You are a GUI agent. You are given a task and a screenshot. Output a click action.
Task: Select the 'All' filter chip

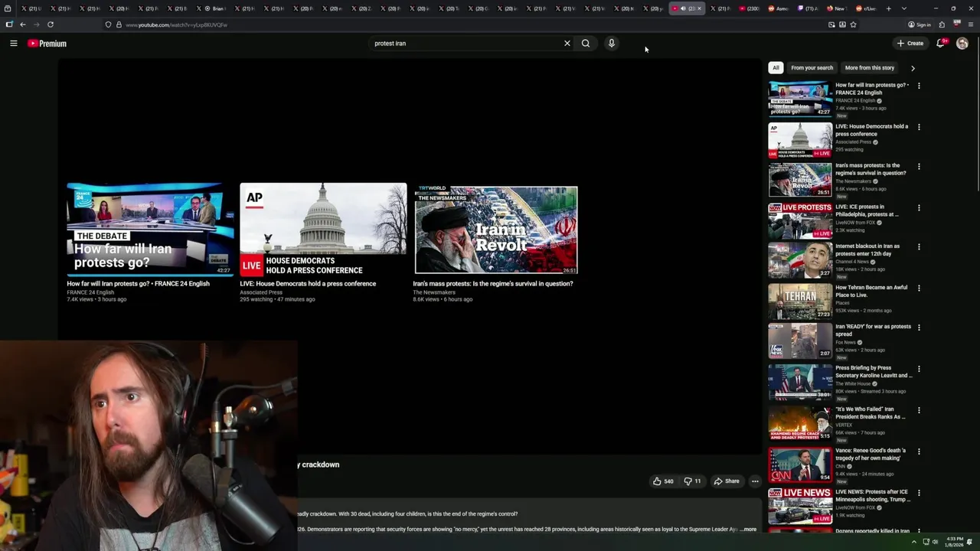click(776, 67)
